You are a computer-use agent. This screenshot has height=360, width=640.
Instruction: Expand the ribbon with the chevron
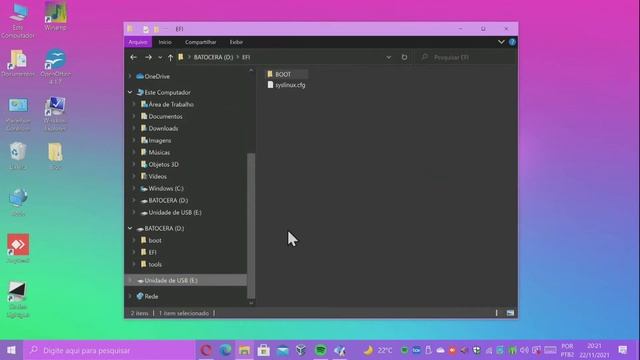501,42
